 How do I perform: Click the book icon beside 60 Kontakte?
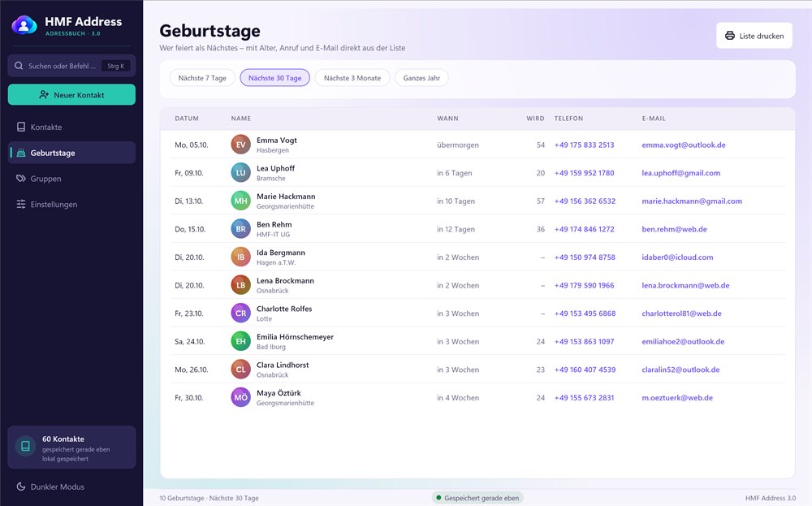25,446
